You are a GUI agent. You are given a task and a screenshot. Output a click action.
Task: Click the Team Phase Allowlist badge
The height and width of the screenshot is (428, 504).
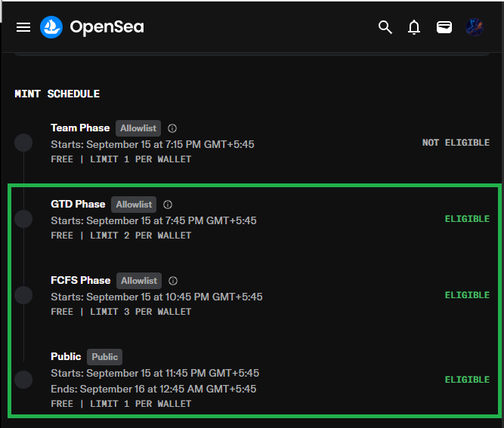coord(138,128)
